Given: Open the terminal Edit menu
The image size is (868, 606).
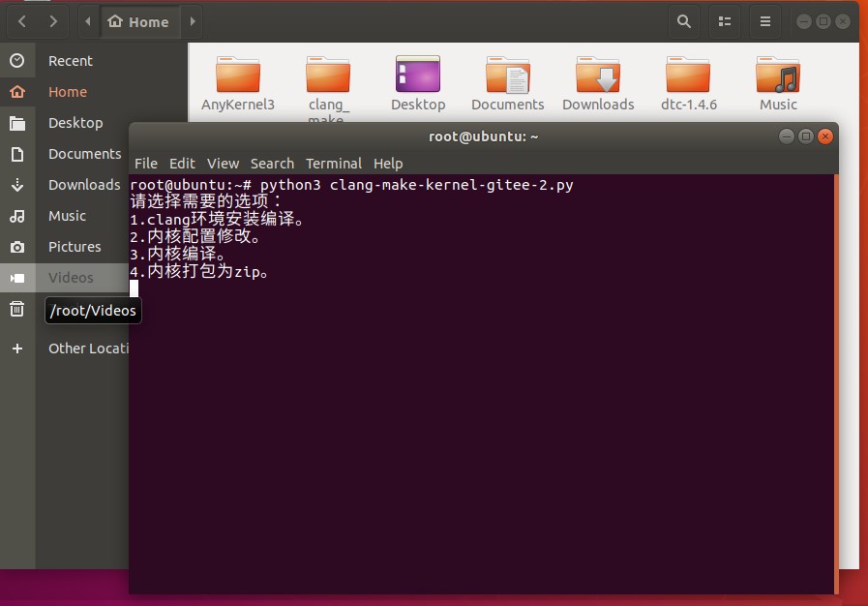Looking at the screenshot, I should coord(182,164).
